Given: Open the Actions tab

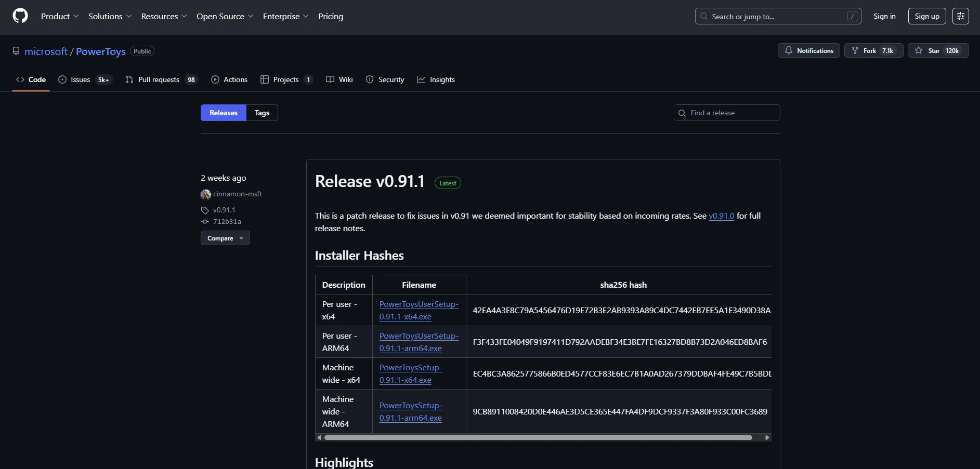Looking at the screenshot, I should click(x=229, y=79).
